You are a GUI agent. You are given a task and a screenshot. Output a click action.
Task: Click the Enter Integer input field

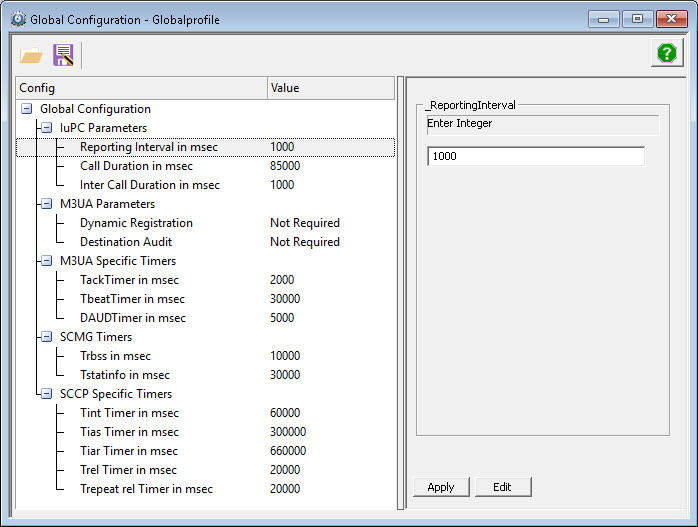point(536,156)
